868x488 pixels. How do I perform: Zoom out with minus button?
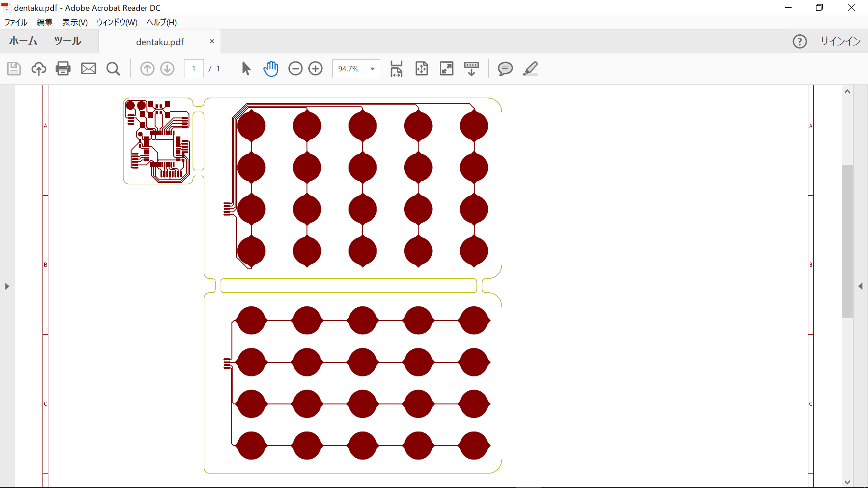point(296,69)
